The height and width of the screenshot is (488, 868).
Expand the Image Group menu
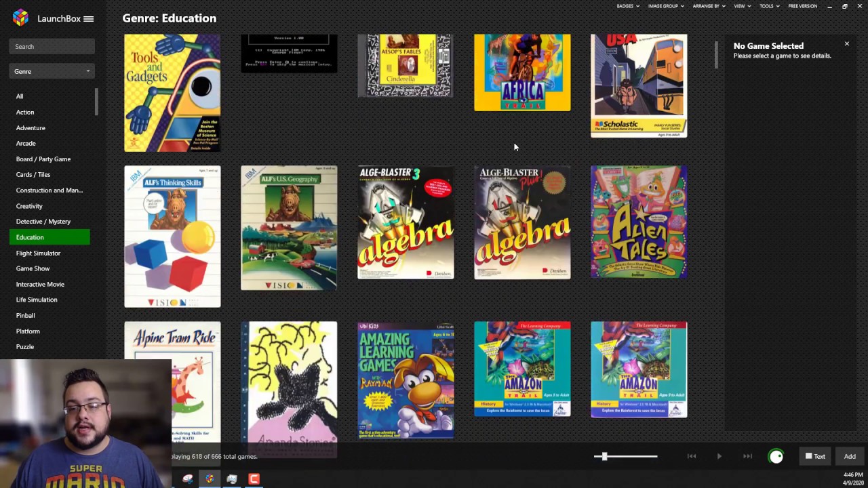665,6
